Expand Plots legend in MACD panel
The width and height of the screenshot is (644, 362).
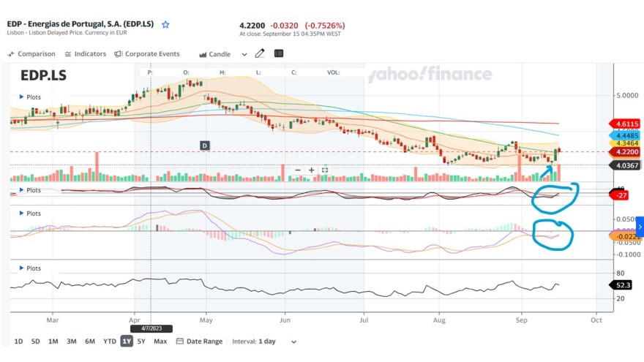30,214
